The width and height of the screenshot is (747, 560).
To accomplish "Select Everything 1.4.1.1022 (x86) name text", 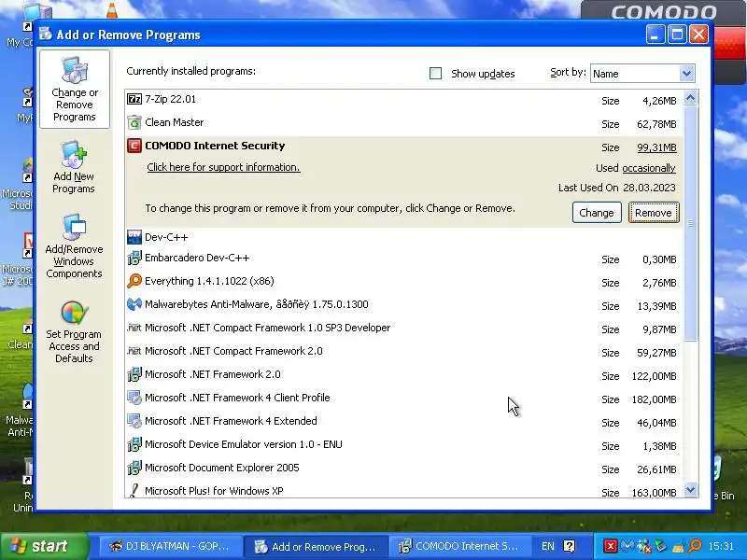I will click(x=209, y=281).
